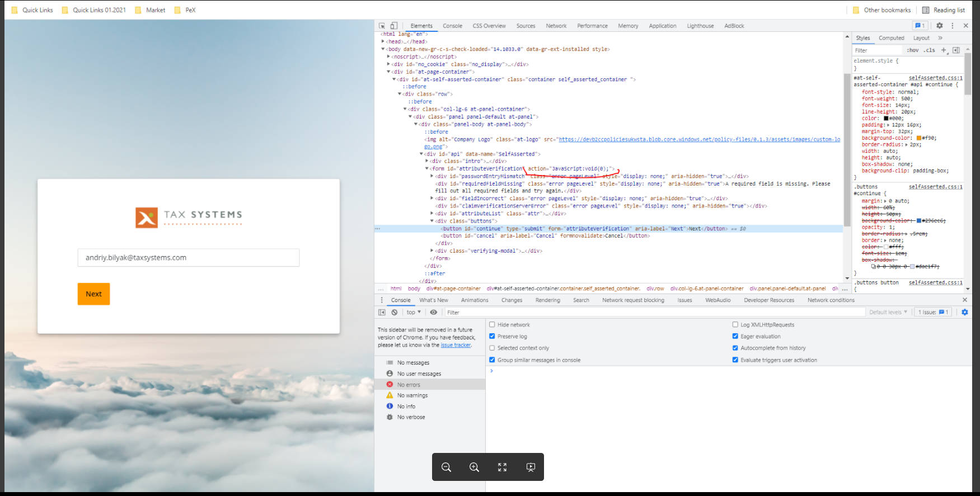Screen dimensions: 980x496
Task: Enable Log XMLHttpRequests checkbox
Action: coord(735,324)
